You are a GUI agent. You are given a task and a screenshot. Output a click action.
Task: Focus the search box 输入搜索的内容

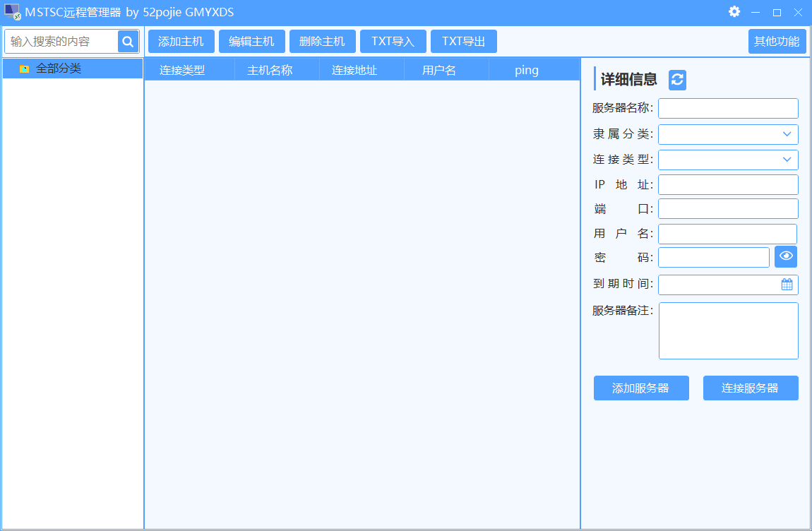coord(61,42)
